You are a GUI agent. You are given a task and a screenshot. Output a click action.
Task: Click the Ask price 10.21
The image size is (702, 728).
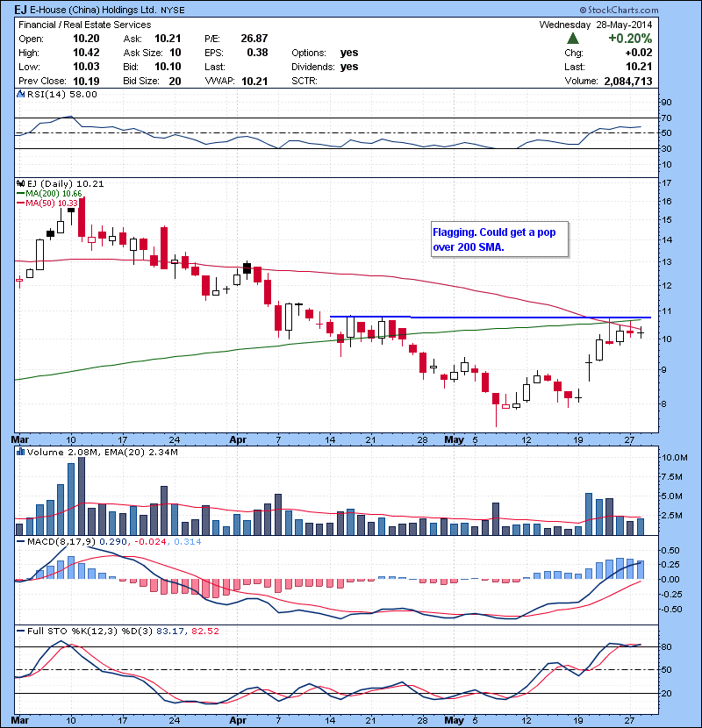[168, 39]
